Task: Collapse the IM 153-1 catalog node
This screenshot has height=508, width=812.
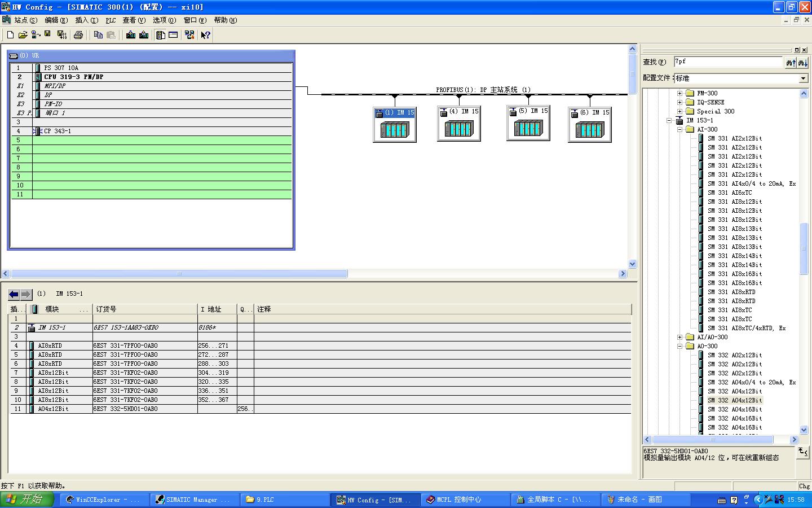Action: click(669, 120)
